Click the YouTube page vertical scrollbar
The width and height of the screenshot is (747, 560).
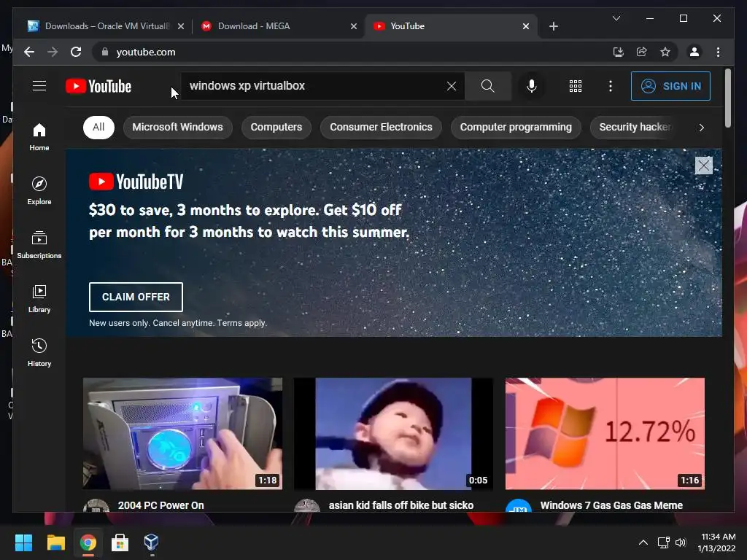coord(727,98)
